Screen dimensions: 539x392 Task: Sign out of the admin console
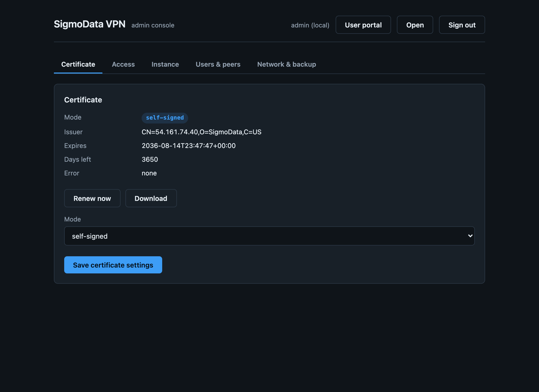click(462, 25)
